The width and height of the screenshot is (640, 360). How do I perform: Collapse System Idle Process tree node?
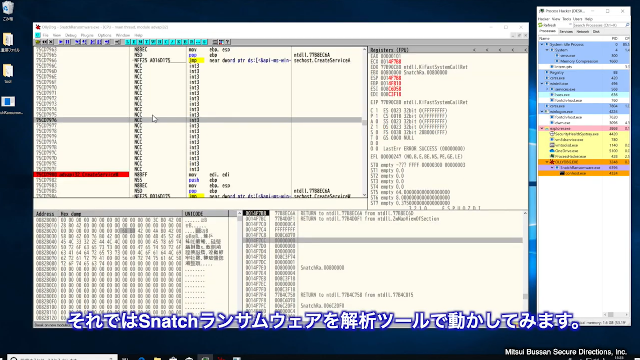click(x=541, y=44)
